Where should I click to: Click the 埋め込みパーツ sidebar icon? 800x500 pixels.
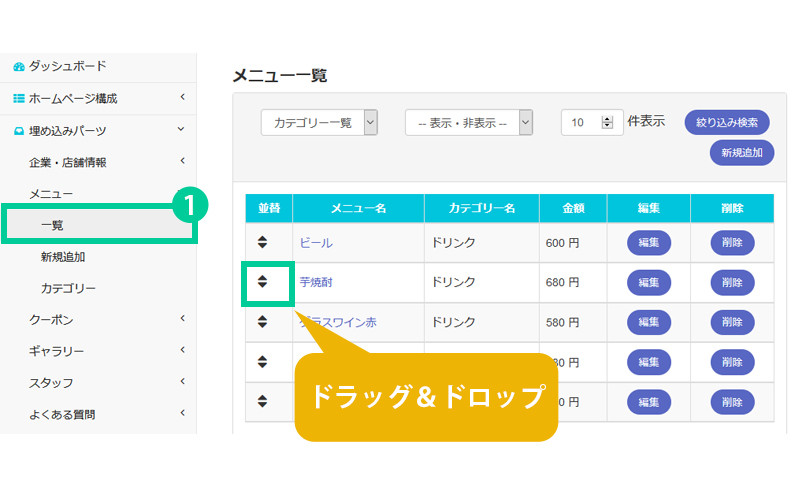tap(18, 131)
